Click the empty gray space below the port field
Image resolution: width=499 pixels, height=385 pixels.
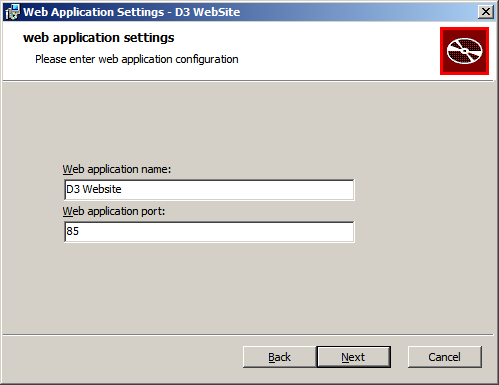[x=248, y=288]
